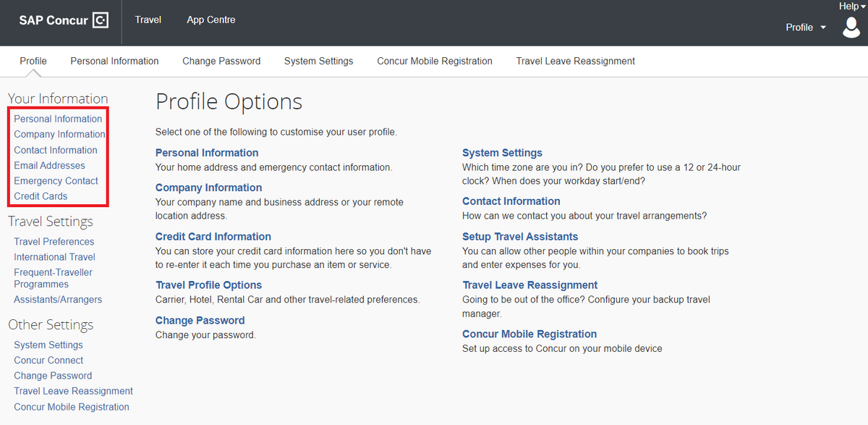This screenshot has width=868, height=425.
Task: Click the SAP Concur logo icon
Action: pos(101,20)
